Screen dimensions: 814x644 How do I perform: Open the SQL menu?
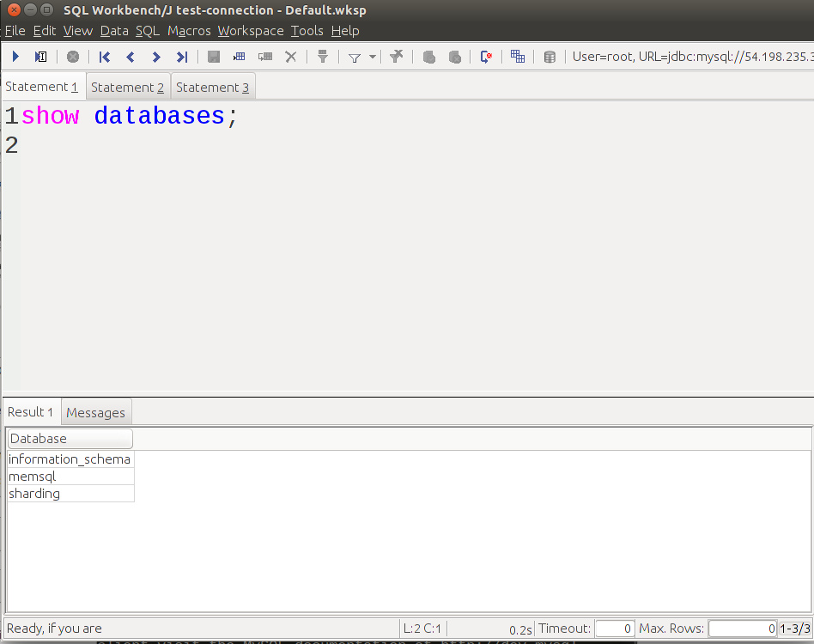(x=147, y=30)
